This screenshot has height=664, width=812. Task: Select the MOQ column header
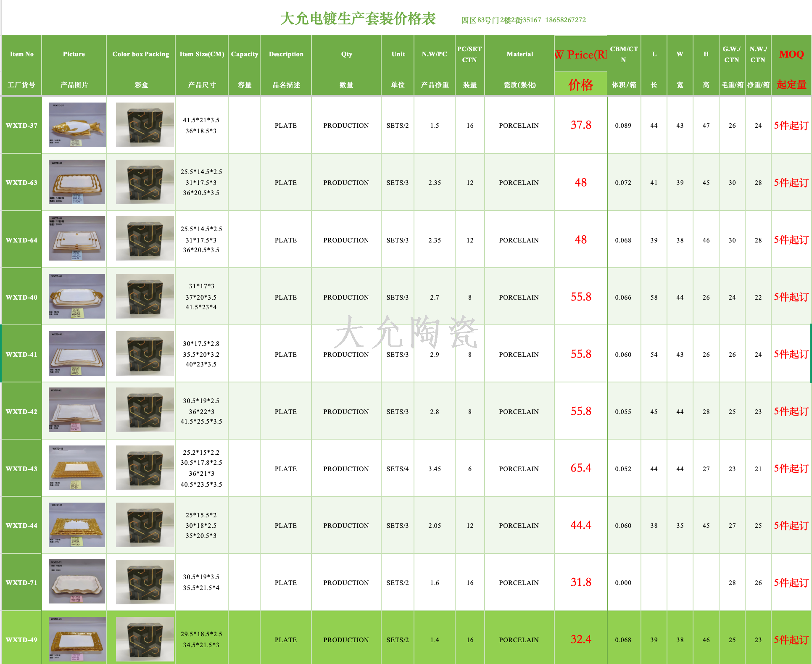(791, 54)
